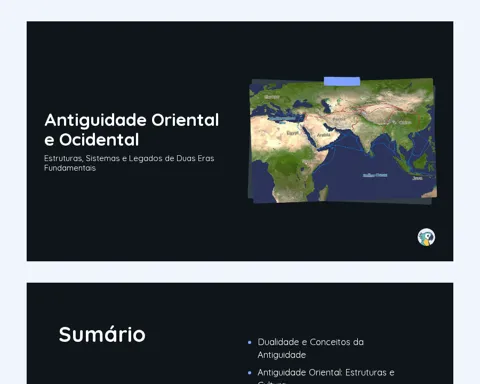Click the Persia label on the map

tap(339, 119)
